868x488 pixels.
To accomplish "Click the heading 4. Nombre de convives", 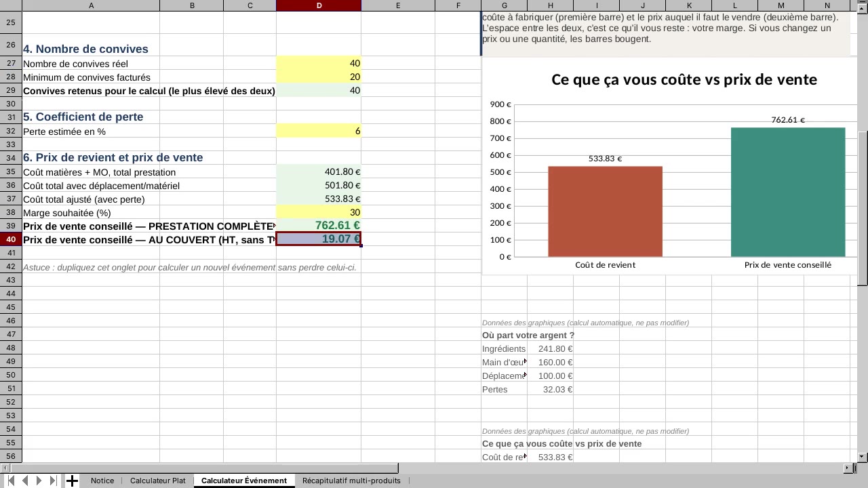I will pos(85,49).
